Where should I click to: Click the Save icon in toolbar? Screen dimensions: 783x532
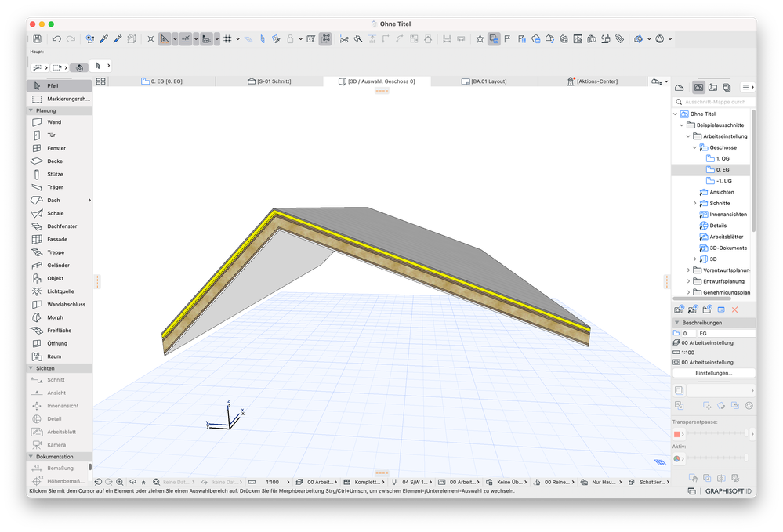[x=37, y=38]
